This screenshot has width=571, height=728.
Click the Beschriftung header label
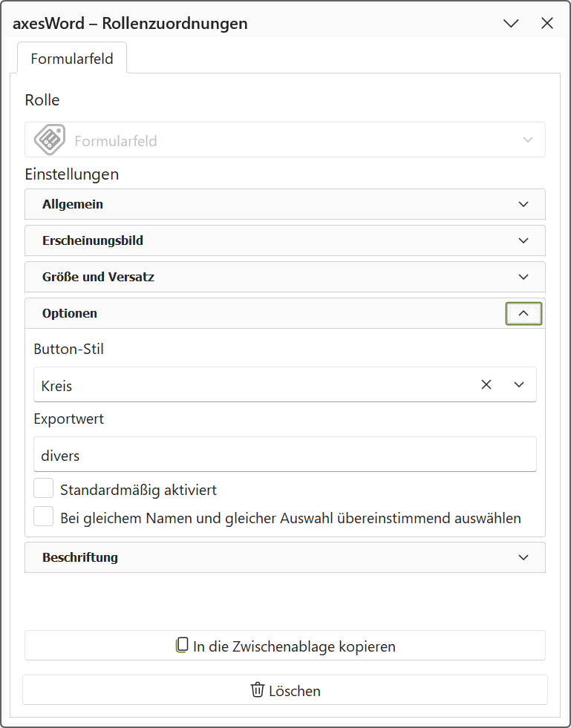80,557
